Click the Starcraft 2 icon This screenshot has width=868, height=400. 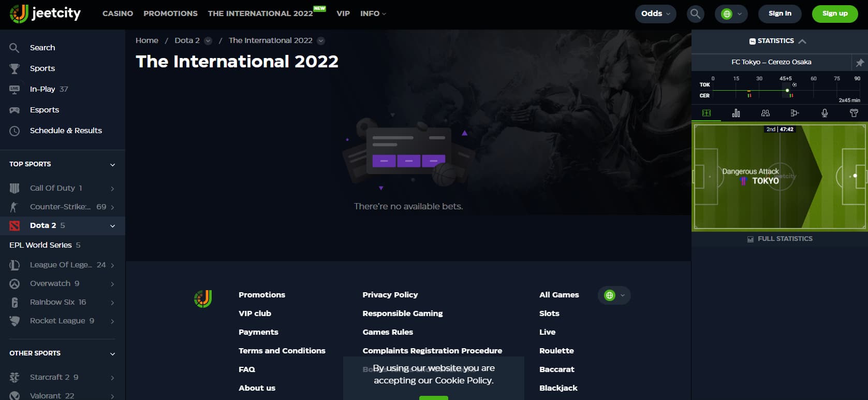14,377
